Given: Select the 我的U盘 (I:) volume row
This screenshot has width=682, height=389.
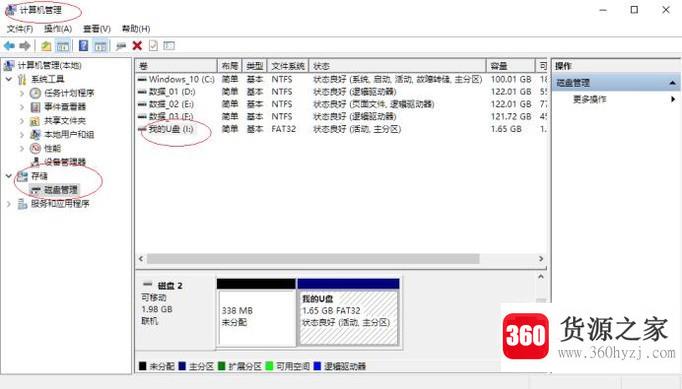Looking at the screenshot, I should (x=341, y=129).
